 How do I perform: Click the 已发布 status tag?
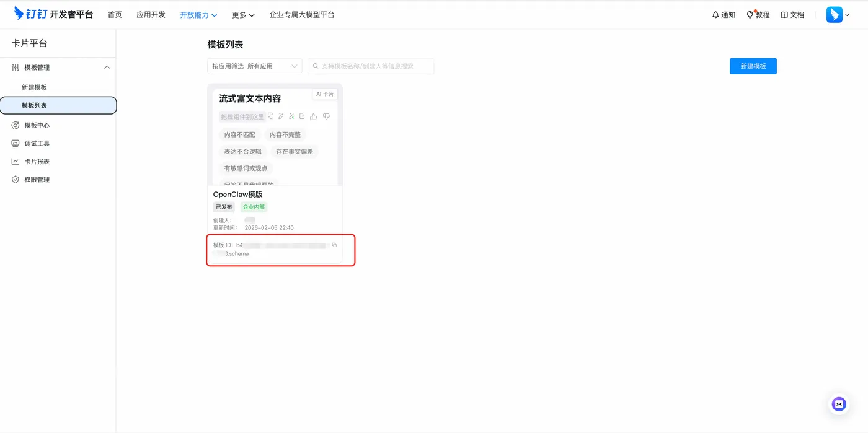(x=223, y=207)
